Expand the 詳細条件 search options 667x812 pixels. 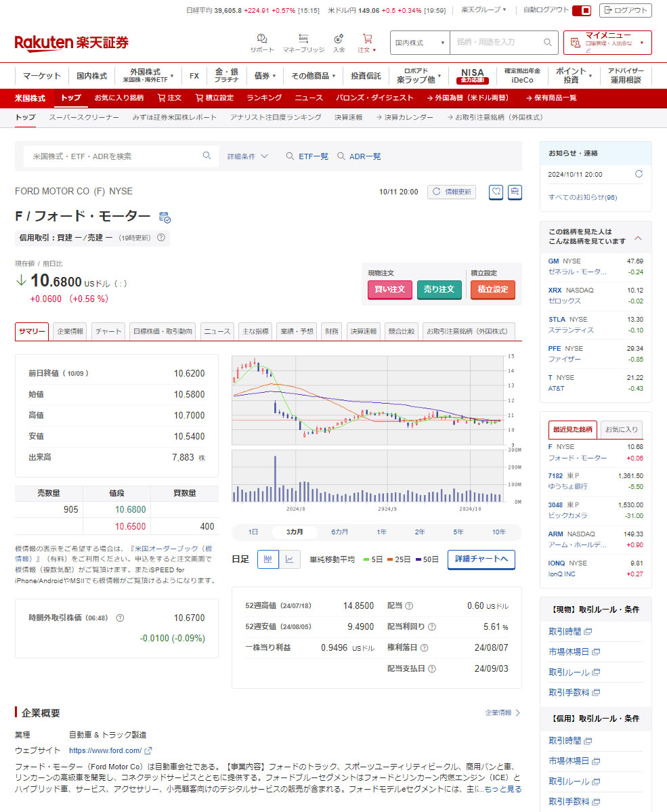[x=248, y=156]
